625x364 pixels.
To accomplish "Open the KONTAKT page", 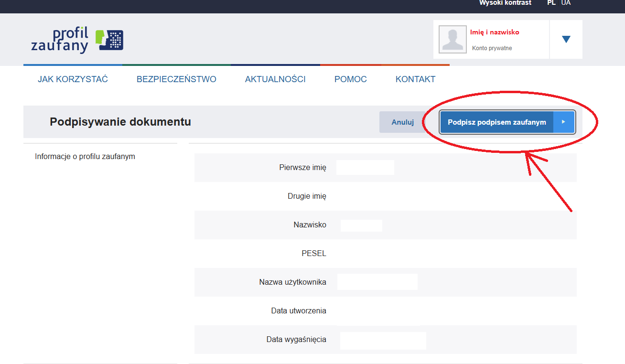I will coord(415,79).
